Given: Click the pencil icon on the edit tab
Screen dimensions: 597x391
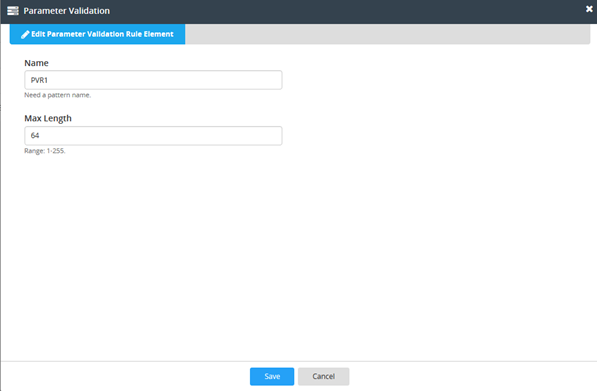Looking at the screenshot, I should [x=25, y=35].
